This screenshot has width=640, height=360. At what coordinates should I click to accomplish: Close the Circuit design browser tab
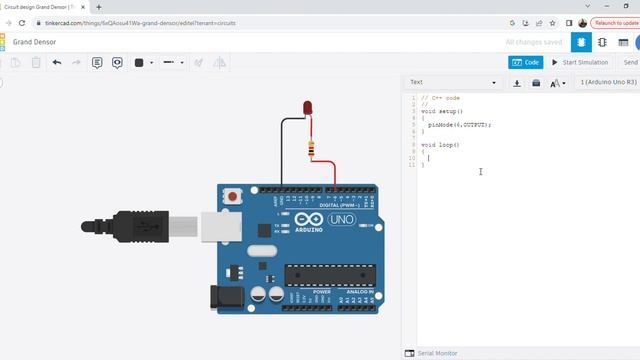tap(83, 7)
